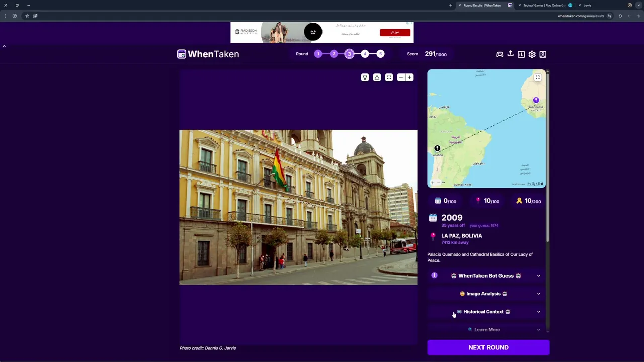Screen dimensions: 644x362
Task: Click the total score 10/200
Action: (528, 201)
